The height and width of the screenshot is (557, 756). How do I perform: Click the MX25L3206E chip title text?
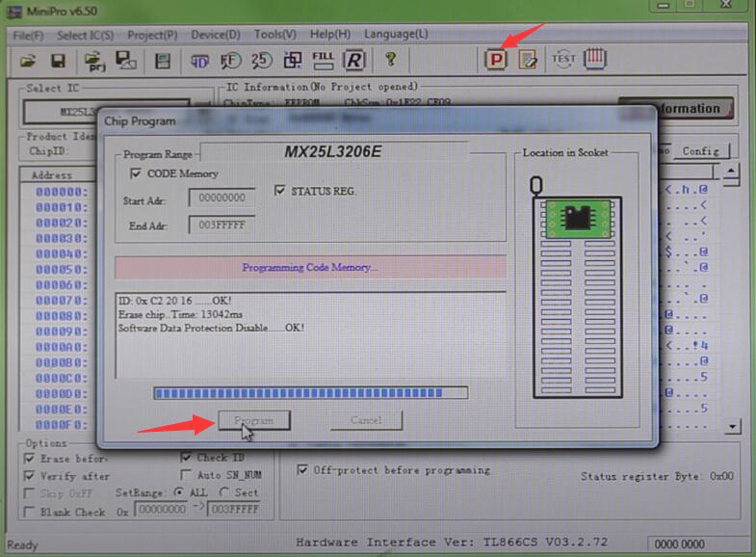(332, 152)
